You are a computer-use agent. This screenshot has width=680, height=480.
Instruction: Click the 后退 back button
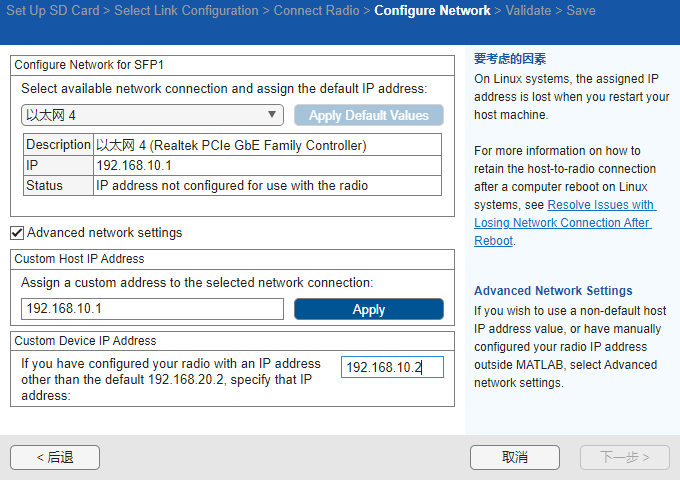[x=55, y=457]
